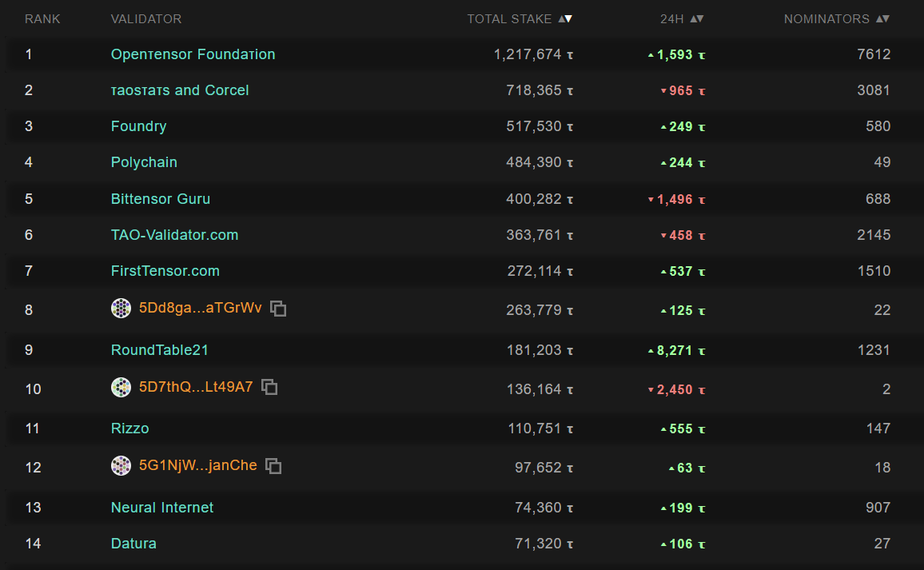Go to the Foundry validator page
The height and width of the screenshot is (570, 924).
click(x=138, y=126)
